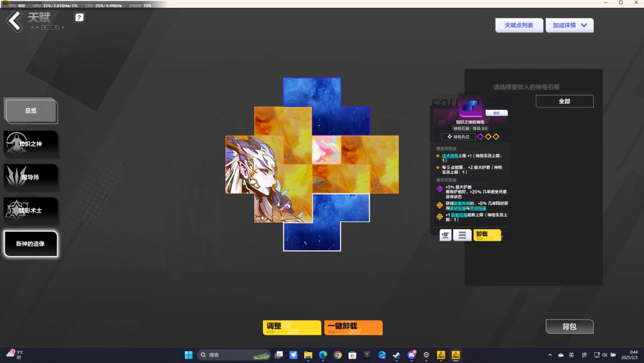Image resolution: width=644 pixels, height=363 pixels.
Task: Open the 聚能祝福 link in the +1 line
Action: (459, 215)
